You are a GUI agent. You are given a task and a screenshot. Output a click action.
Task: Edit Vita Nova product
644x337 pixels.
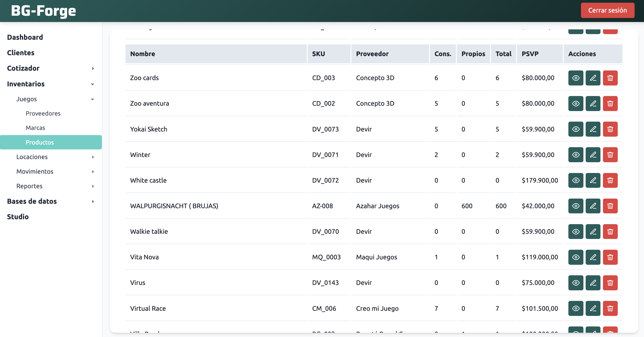[593, 257]
